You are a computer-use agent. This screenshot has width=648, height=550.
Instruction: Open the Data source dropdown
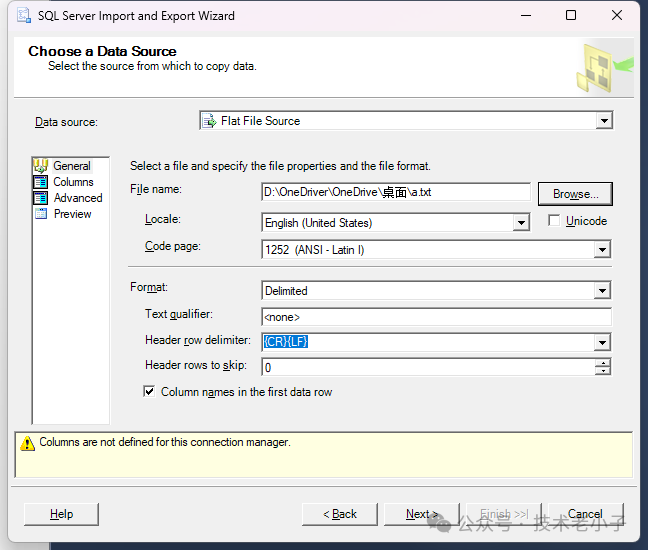pyautogui.click(x=603, y=121)
